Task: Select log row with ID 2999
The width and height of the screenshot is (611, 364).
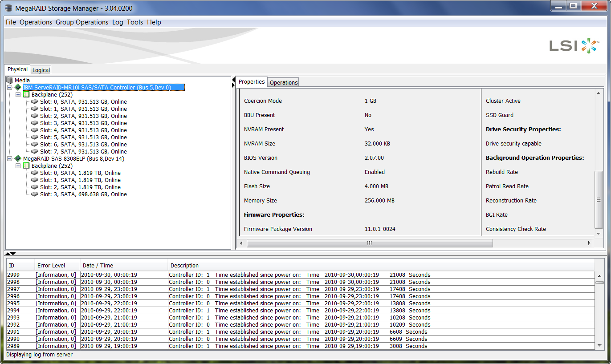Action: pyautogui.click(x=301, y=275)
